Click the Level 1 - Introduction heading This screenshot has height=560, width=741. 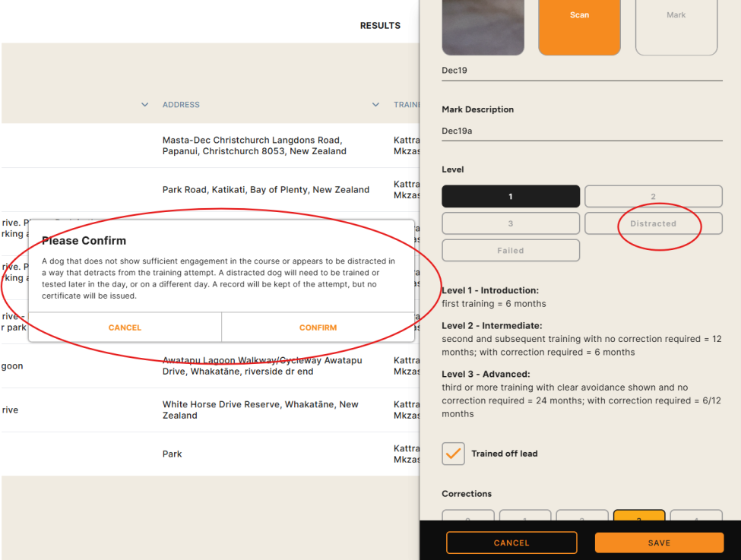coord(490,290)
